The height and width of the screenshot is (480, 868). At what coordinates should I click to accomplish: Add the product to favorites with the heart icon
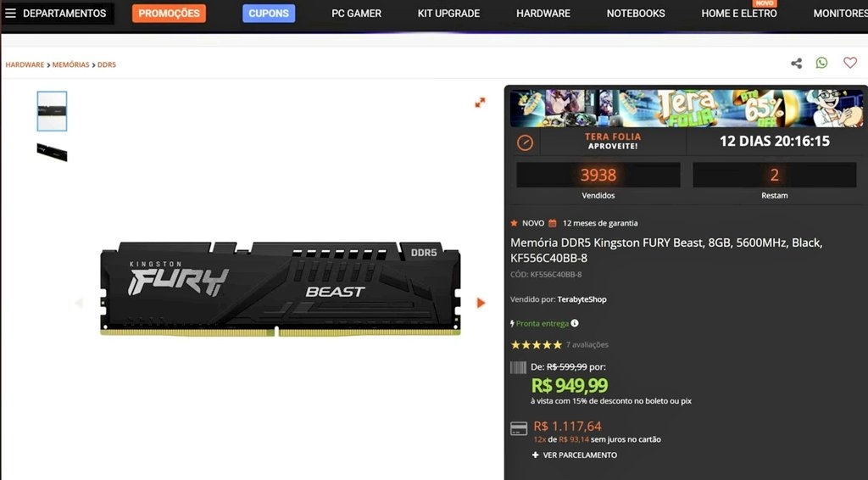pyautogui.click(x=849, y=63)
